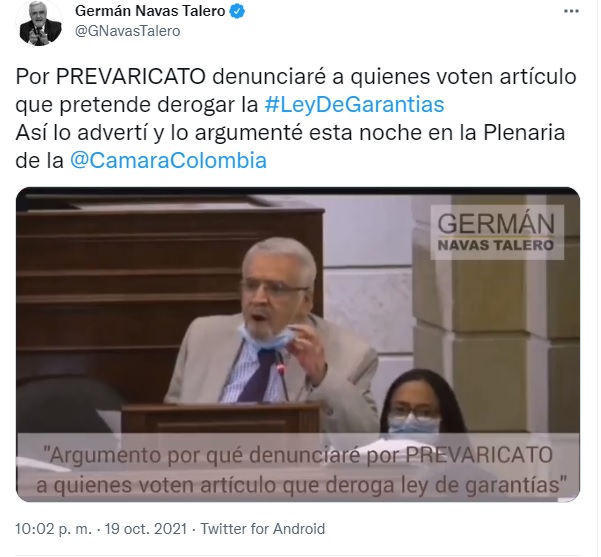This screenshot has width=601, height=557.
Task: Open Germán Navas Talero's profile avatar
Action: point(40,24)
